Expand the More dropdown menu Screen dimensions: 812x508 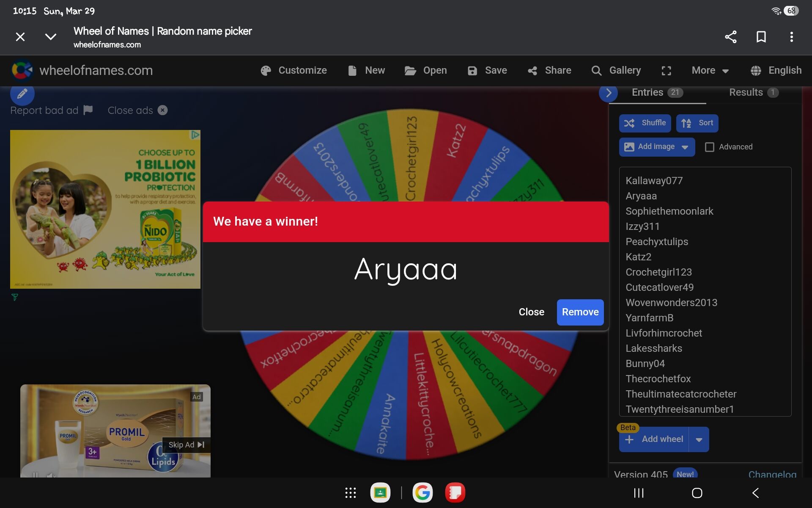click(710, 71)
